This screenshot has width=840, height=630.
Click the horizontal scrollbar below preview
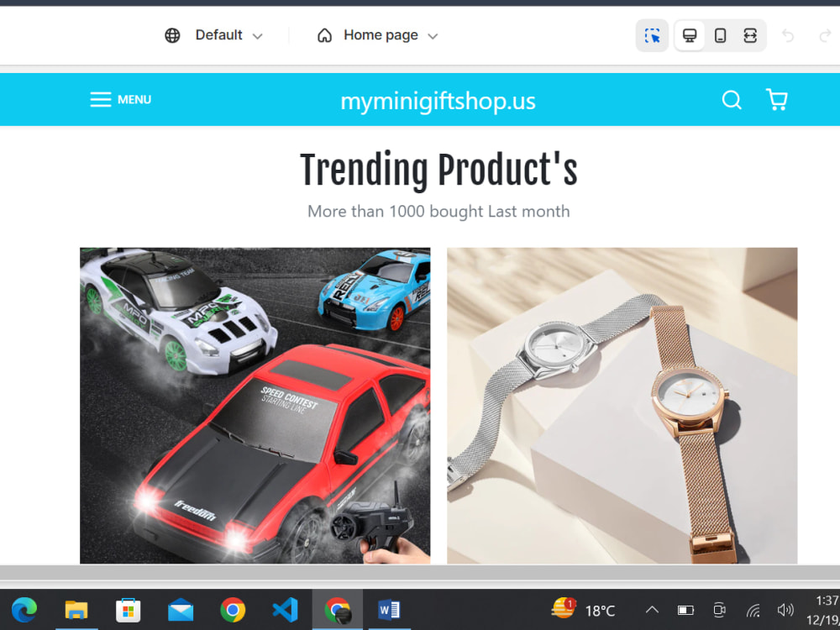420,572
